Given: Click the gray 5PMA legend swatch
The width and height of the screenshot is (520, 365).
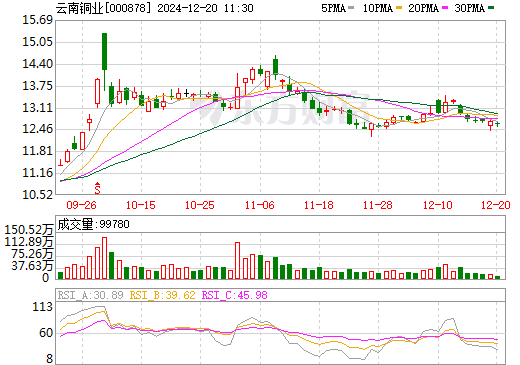Looking at the screenshot, I should tap(351, 8).
